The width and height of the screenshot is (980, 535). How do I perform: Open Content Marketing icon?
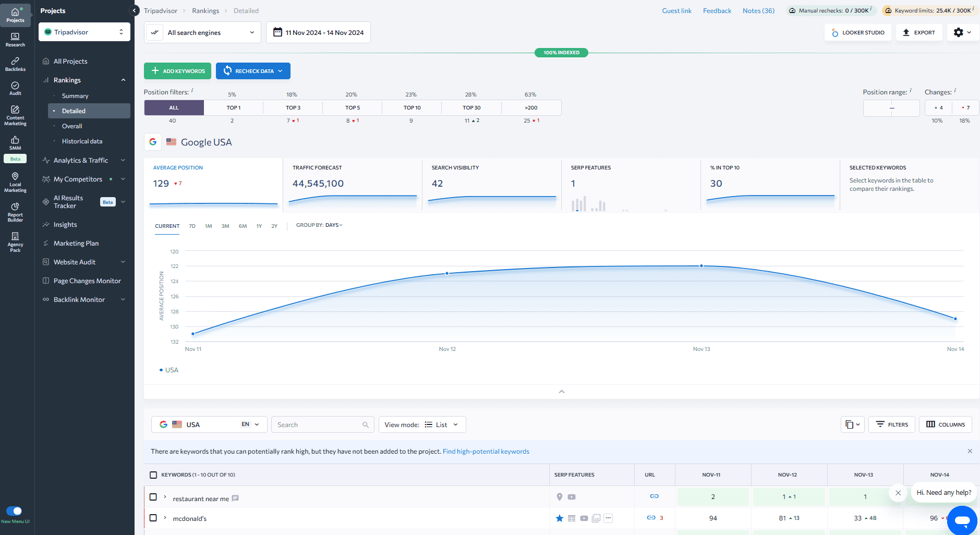tap(15, 115)
